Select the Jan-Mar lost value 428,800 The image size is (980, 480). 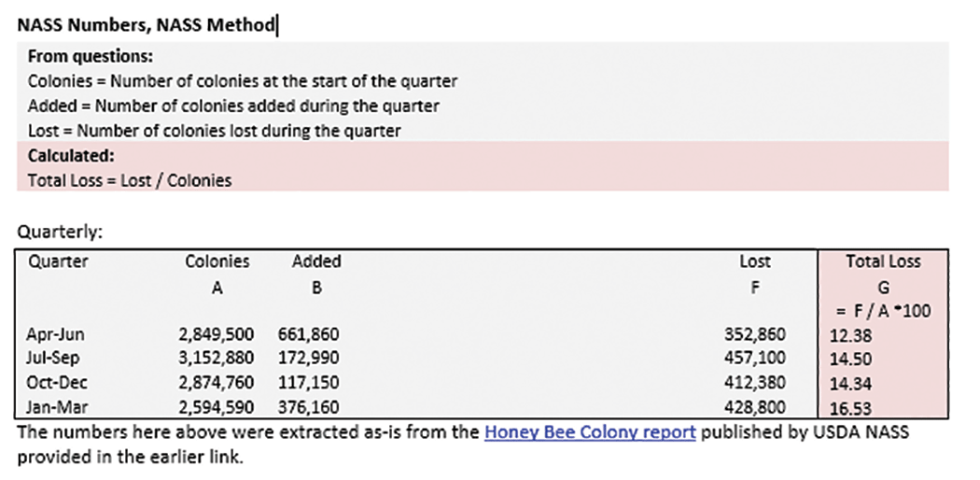755,407
